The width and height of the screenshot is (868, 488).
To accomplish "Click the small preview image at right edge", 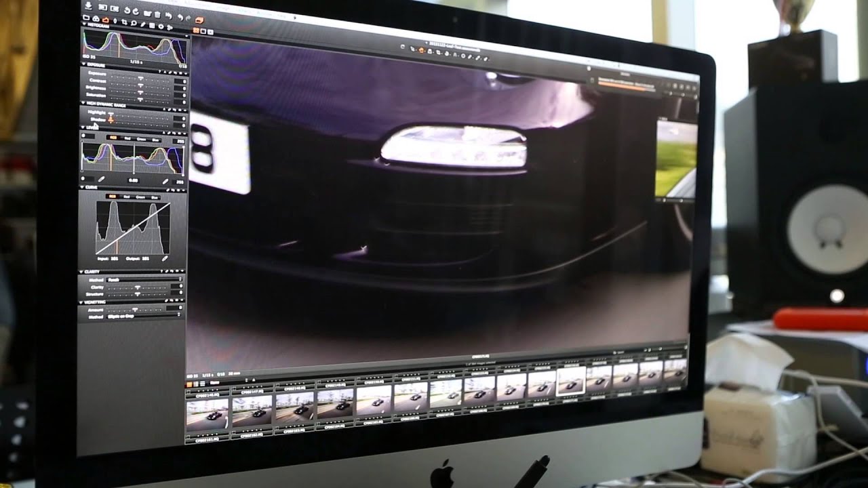I will [x=676, y=161].
